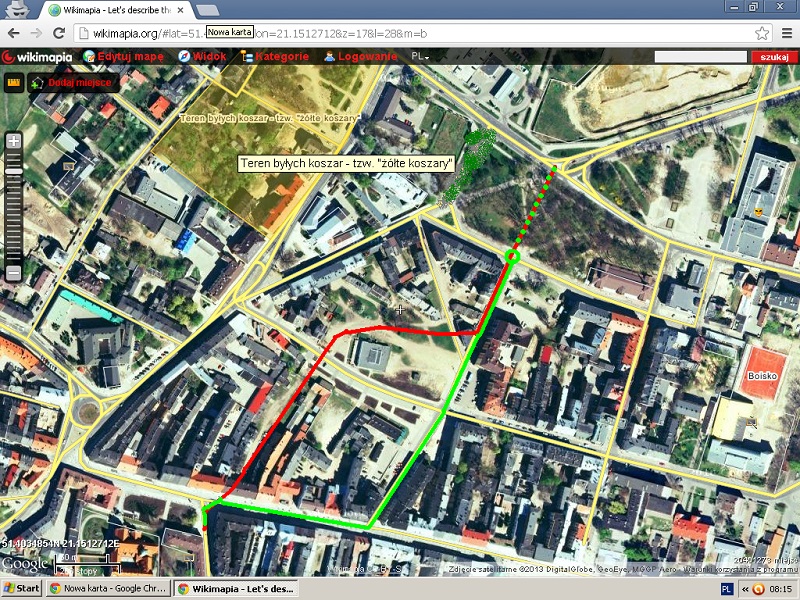
Task: Zoom out with the minus button
Action: click(14, 272)
